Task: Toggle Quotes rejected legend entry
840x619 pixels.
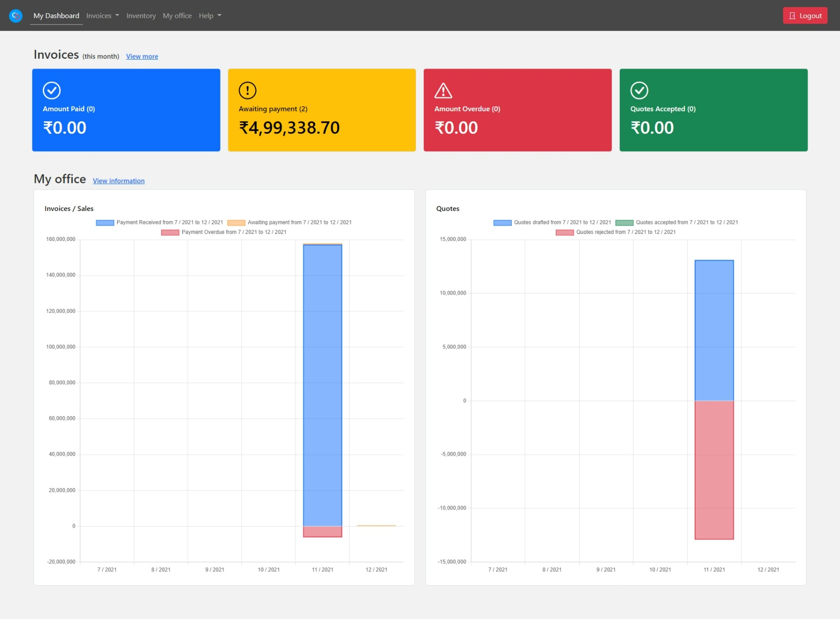Action: (x=565, y=232)
